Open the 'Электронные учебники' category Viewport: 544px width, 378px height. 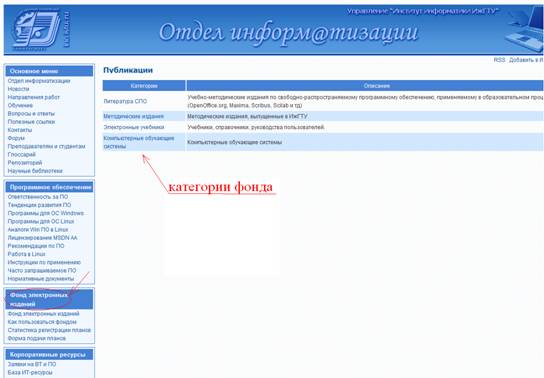coord(134,127)
